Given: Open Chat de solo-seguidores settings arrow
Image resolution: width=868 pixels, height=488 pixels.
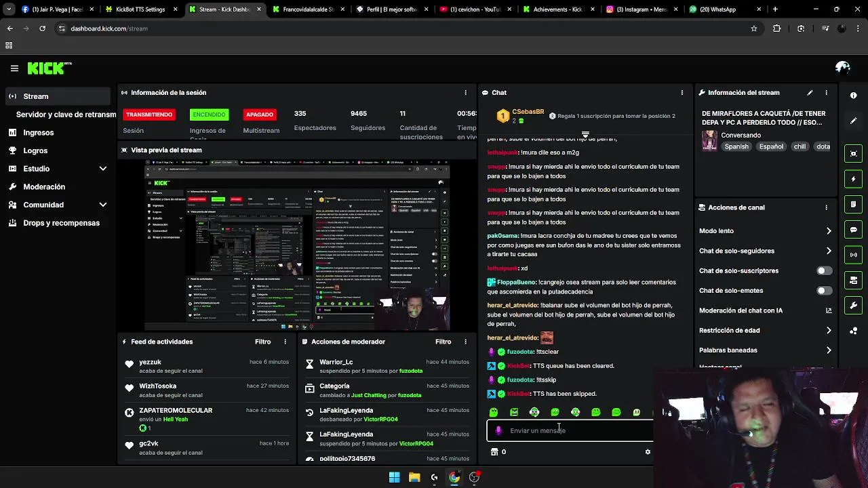Looking at the screenshot, I should coord(829,251).
